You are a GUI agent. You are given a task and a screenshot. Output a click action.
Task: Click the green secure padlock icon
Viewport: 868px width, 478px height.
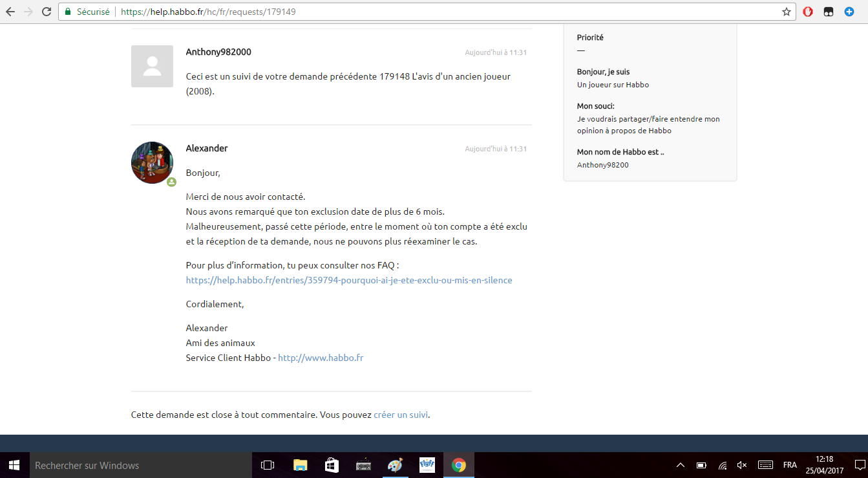pyautogui.click(x=68, y=12)
